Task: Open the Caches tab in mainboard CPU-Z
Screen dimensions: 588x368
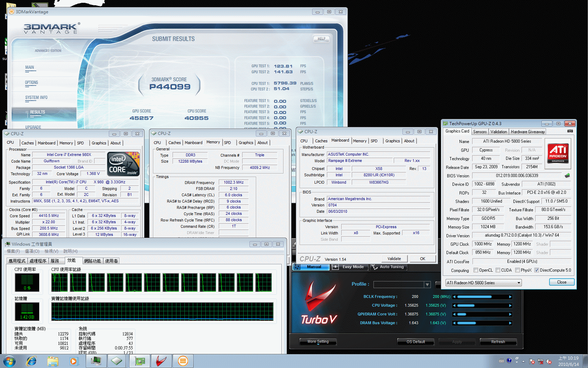Action: [321, 141]
